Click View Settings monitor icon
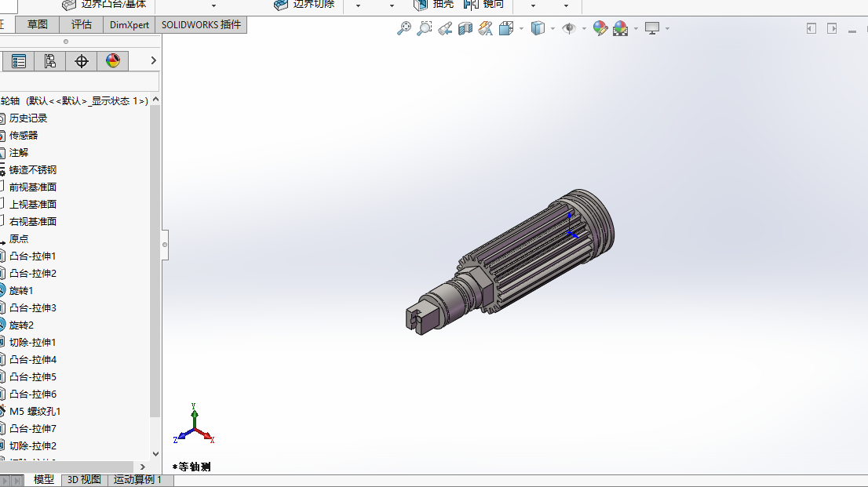This screenshot has width=868, height=487. coord(652,28)
